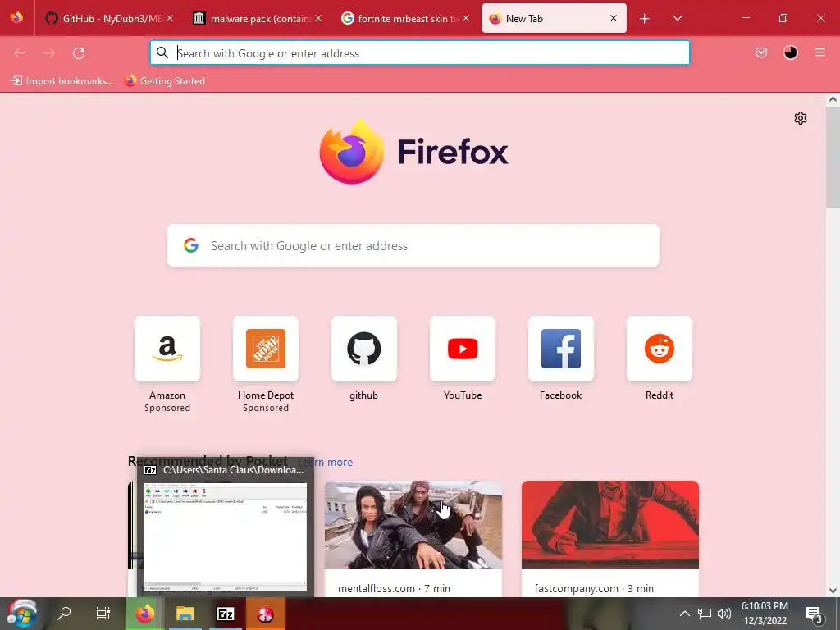
Task: Click the fastcompany.com · 3 min label
Action: pyautogui.click(x=594, y=588)
